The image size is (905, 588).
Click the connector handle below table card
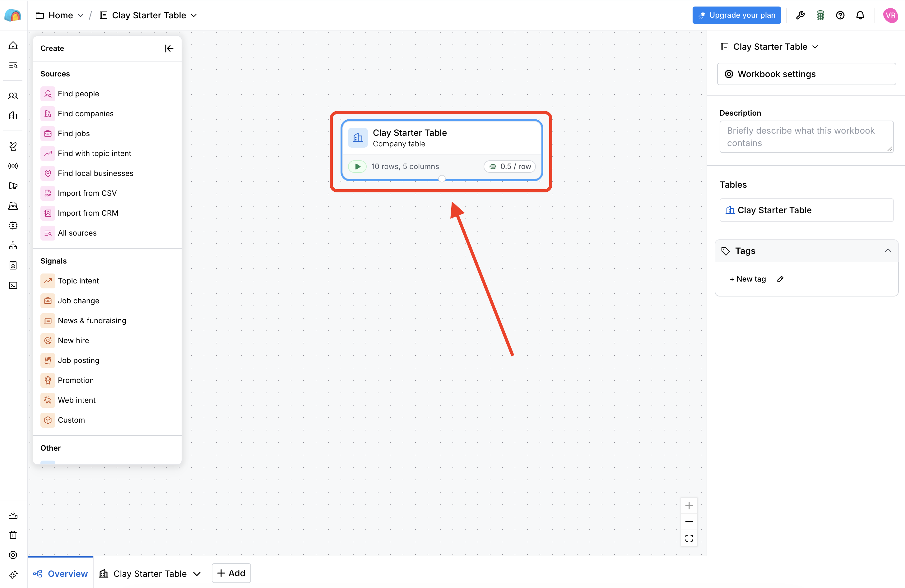coord(442,179)
